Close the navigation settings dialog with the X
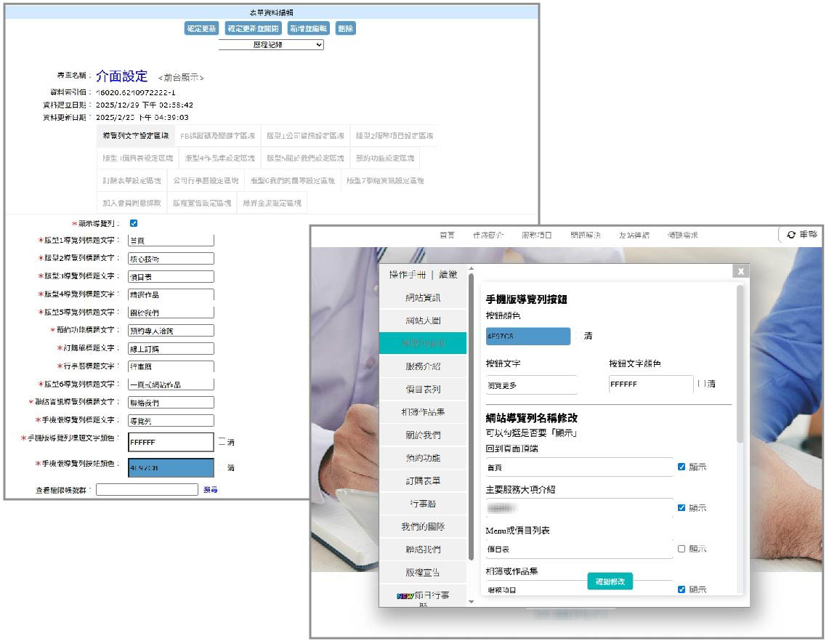This screenshot has height=644, width=829. (x=740, y=271)
